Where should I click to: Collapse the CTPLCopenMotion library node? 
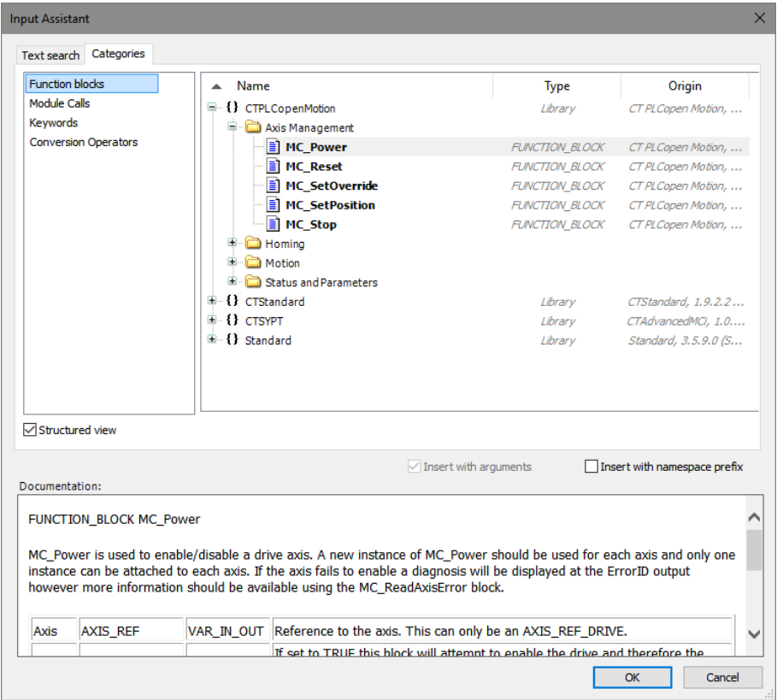pyautogui.click(x=213, y=109)
